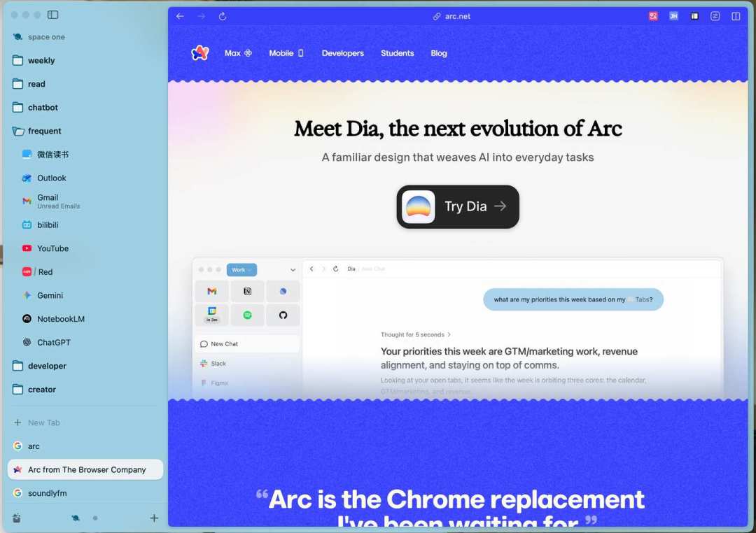Expand the developer folder
Viewport: 756px width, 533px height.
tap(85, 366)
